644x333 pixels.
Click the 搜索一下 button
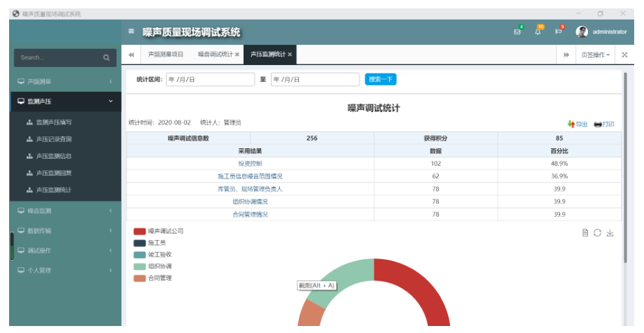click(380, 80)
